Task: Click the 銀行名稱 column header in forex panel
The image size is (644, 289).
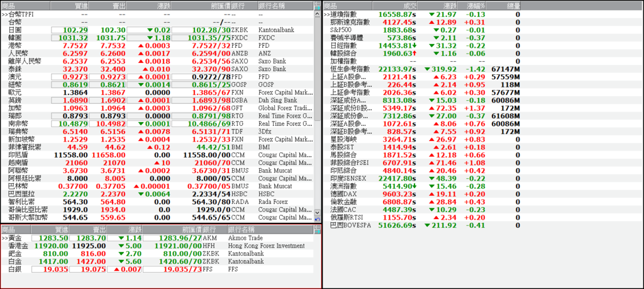Action: (286, 6)
